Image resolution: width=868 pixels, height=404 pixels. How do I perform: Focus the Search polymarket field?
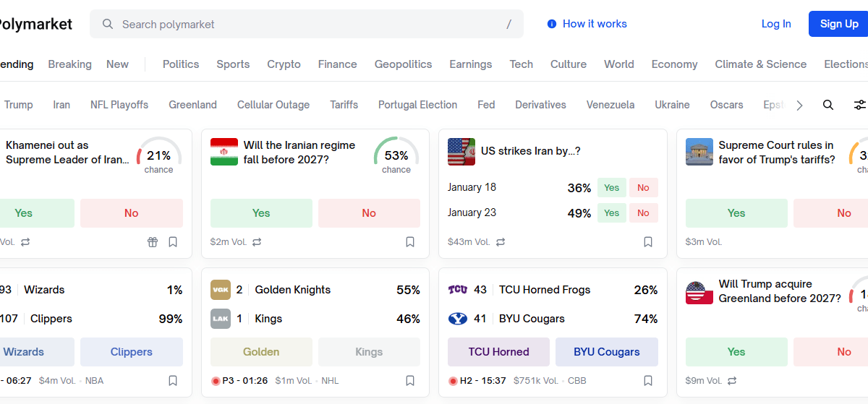307,24
